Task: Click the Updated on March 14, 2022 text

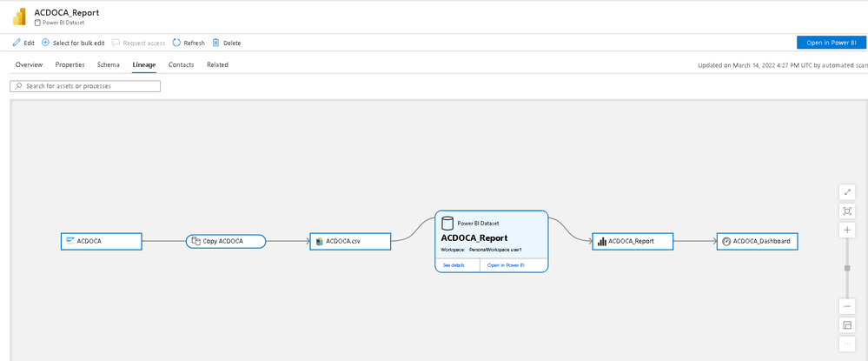Action: pos(783,65)
